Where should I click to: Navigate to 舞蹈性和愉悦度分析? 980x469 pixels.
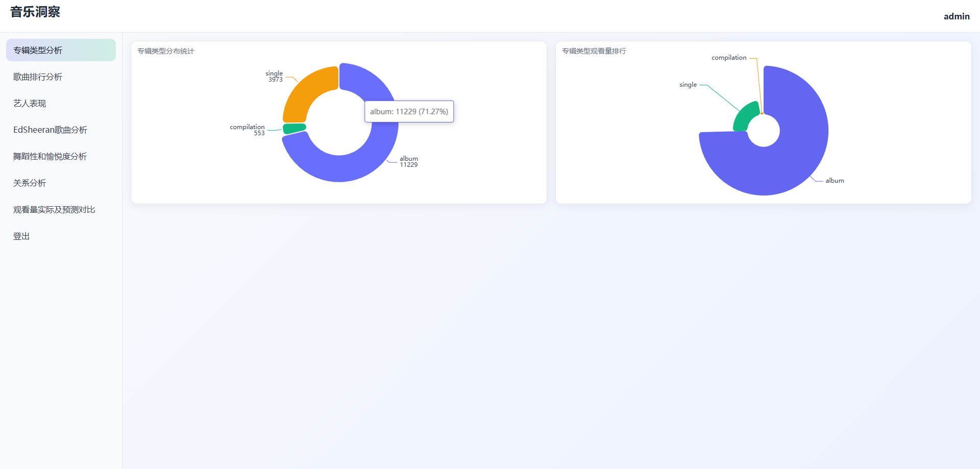coord(50,156)
